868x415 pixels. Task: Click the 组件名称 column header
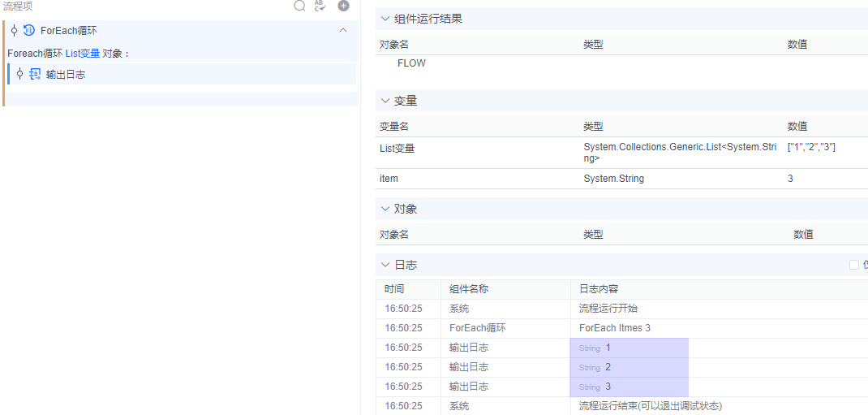point(469,289)
